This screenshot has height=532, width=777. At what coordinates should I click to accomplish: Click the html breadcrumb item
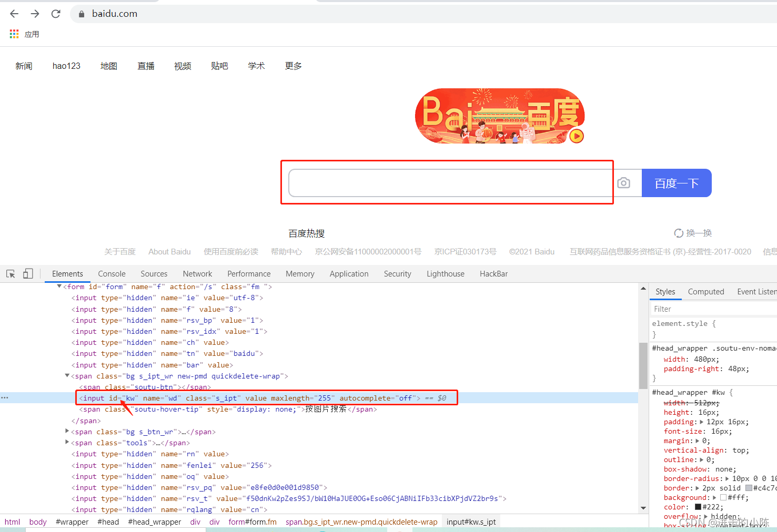tap(12, 522)
